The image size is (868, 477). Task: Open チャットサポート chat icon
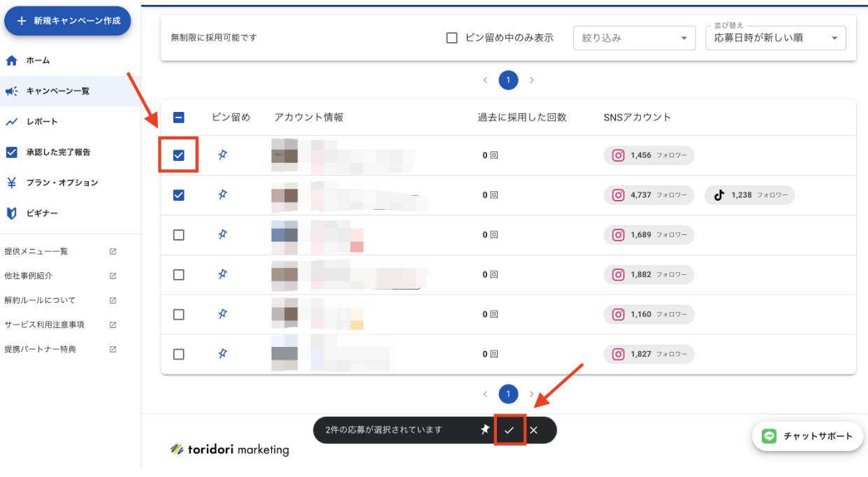pyautogui.click(x=768, y=436)
